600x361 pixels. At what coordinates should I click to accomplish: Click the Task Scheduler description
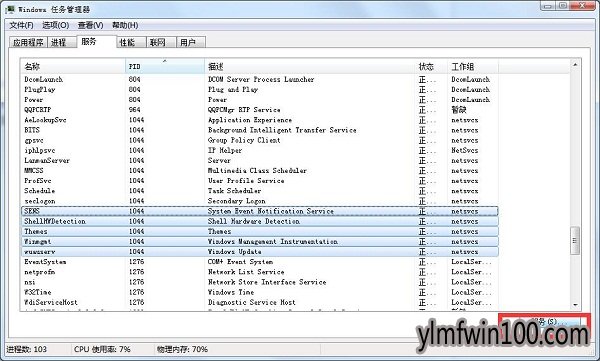(235, 191)
